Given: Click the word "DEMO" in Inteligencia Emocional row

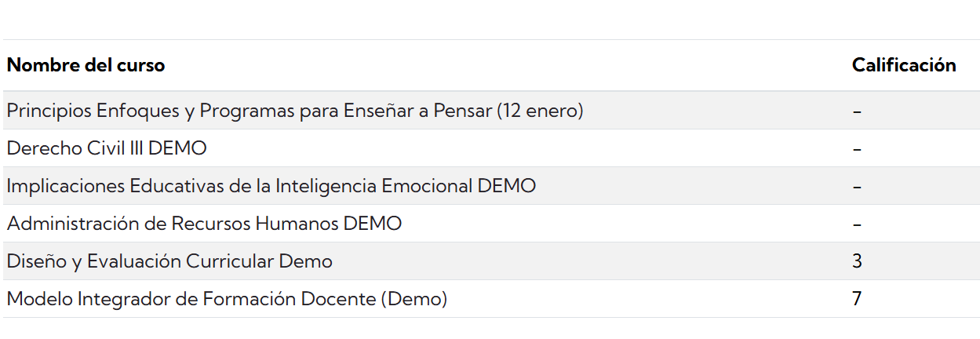Looking at the screenshot, I should point(507,186).
